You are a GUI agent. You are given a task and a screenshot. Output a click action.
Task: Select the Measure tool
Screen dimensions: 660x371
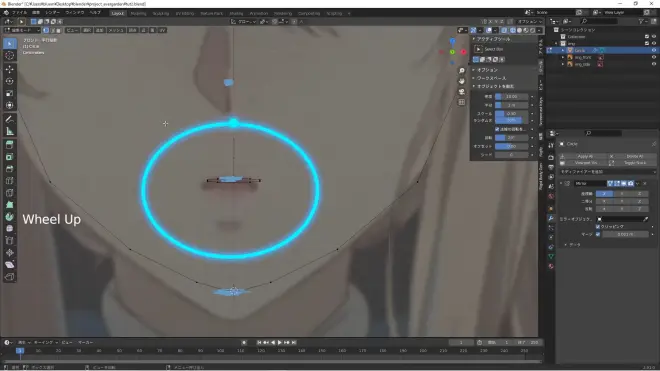10,131
